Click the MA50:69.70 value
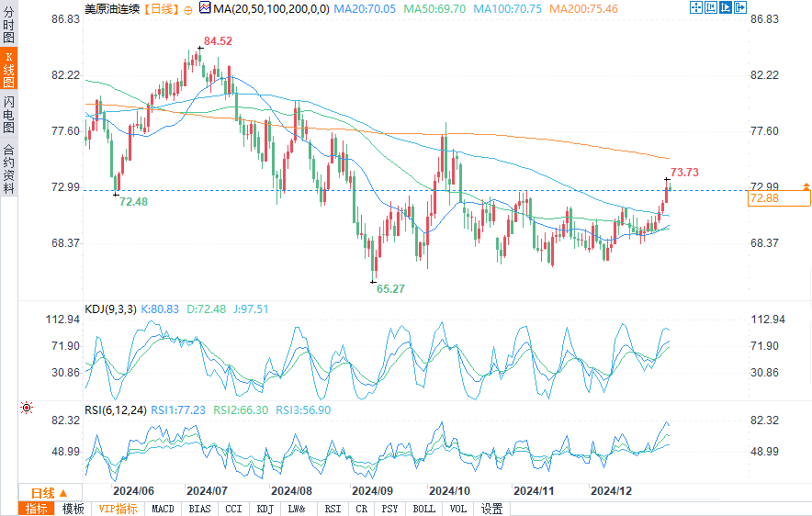This screenshot has height=516, width=812. point(434,9)
